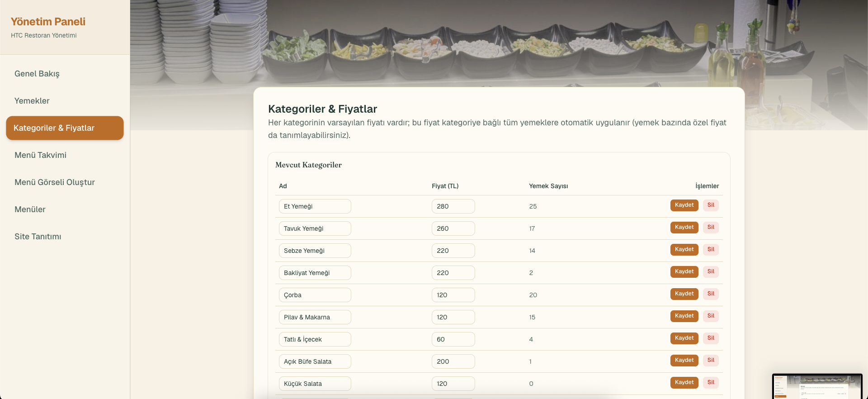Viewport: 868px width, 399px height.
Task: Click the page preview thumbnail
Action: [x=817, y=386]
